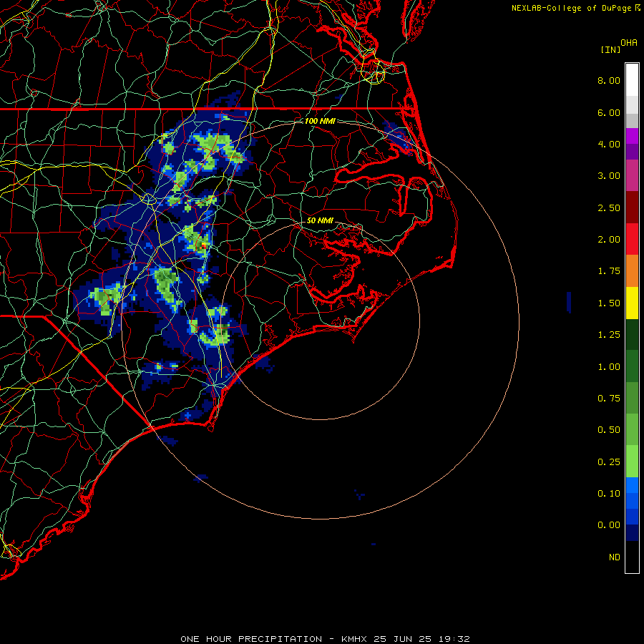This screenshot has width=644, height=644.
Task: Click the 6.00 legend value
Action: pyautogui.click(x=609, y=112)
